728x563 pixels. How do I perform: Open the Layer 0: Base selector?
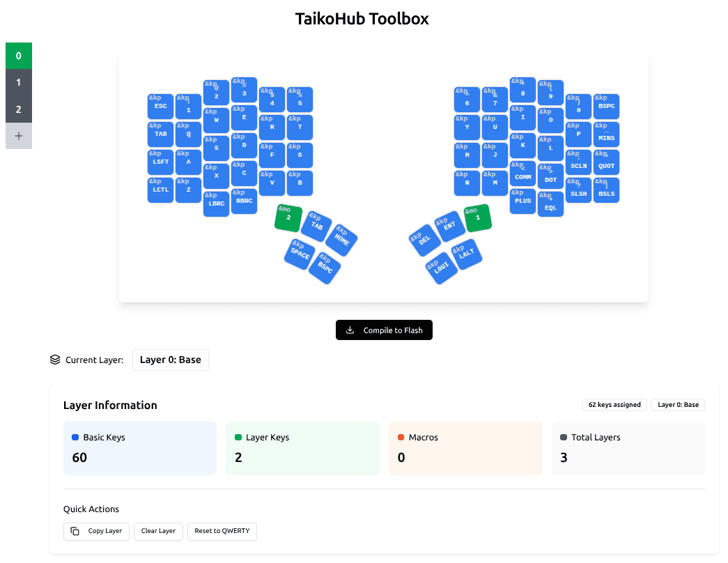(170, 360)
